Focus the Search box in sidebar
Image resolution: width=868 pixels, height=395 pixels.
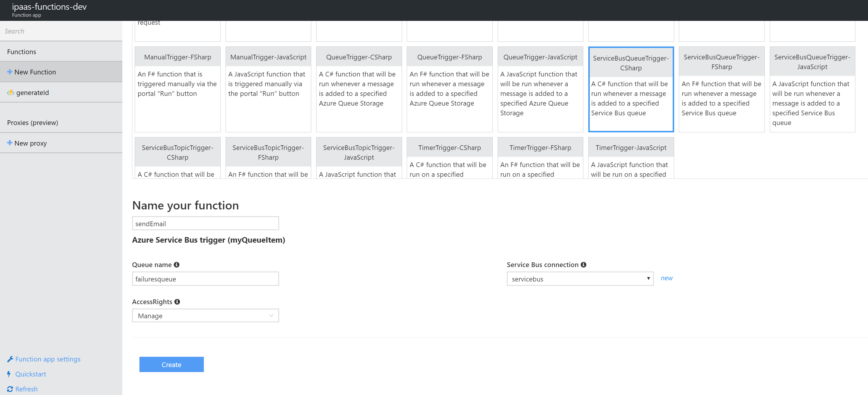pyautogui.click(x=61, y=31)
